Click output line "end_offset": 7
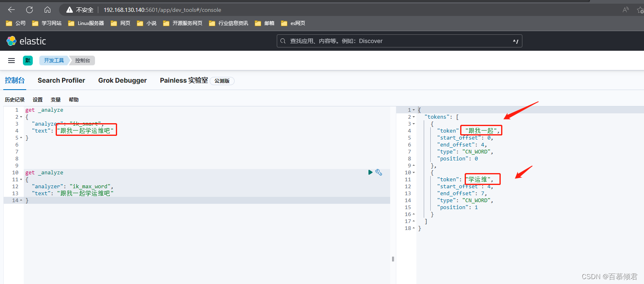The height and width of the screenshot is (284, 644). [x=462, y=194]
